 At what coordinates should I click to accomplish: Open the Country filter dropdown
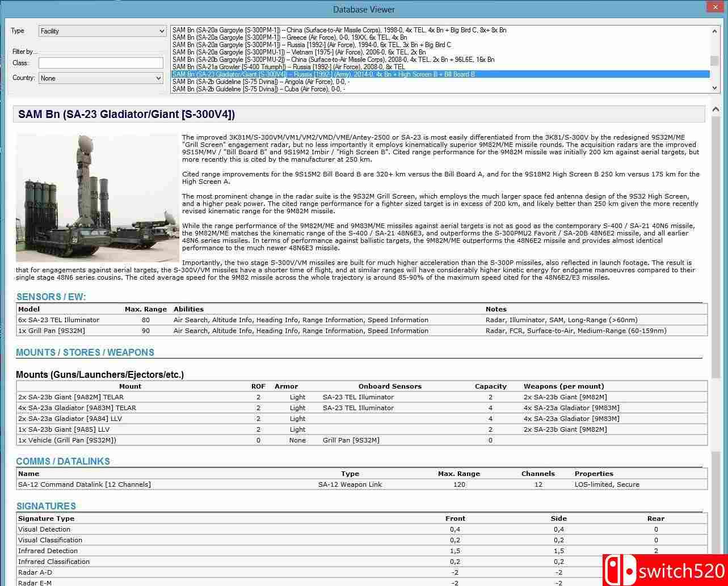tap(101, 78)
